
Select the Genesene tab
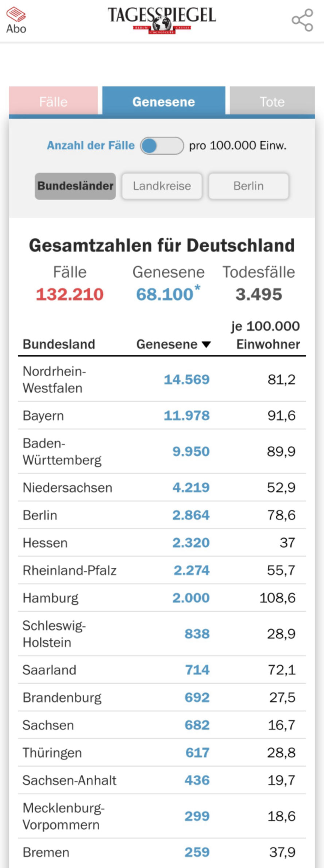point(163,101)
